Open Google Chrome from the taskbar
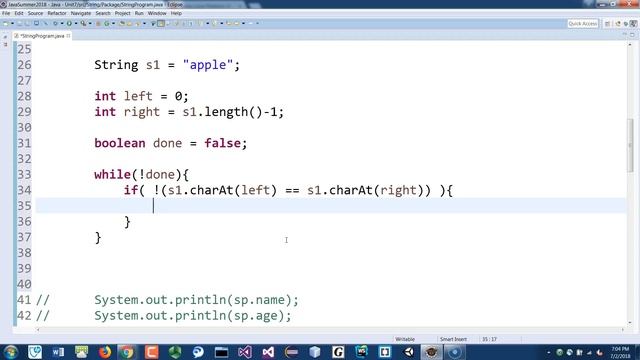Viewport: 640px width, 360px height. pos(127,352)
